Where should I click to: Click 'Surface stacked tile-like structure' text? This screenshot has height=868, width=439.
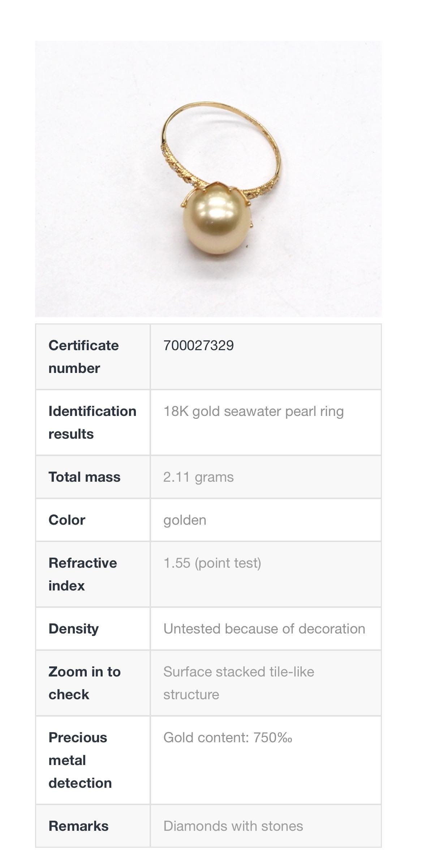pyautogui.click(x=238, y=683)
